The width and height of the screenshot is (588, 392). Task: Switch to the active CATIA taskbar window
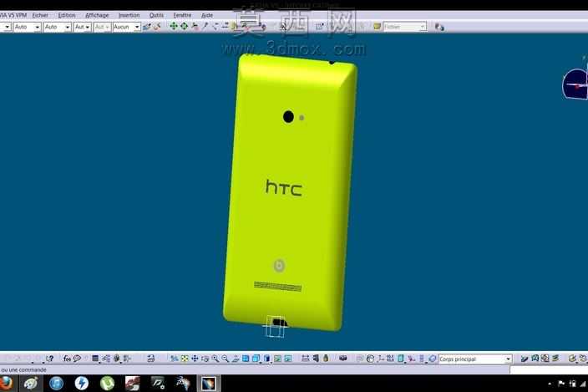pos(208,384)
